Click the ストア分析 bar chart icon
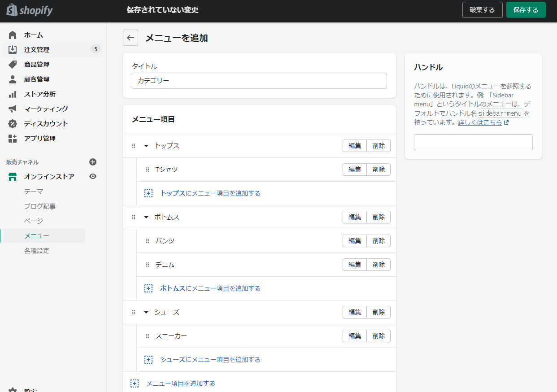 pos(13,94)
